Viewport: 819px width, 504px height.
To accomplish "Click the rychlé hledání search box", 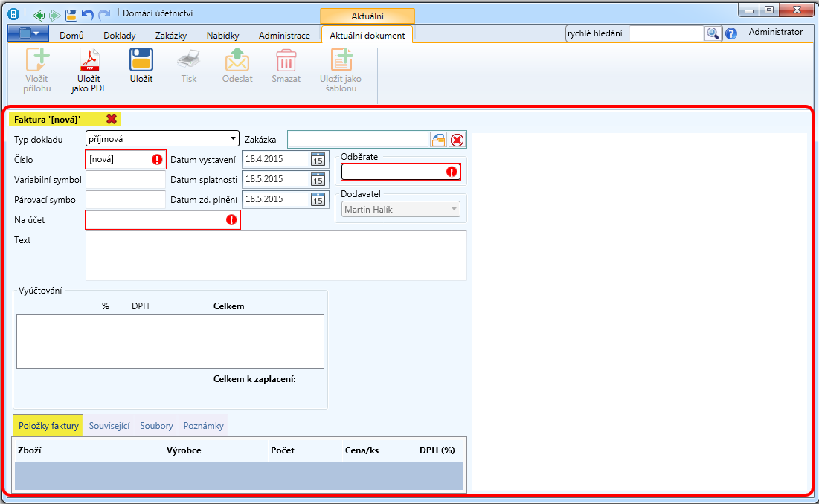I will 667,33.
